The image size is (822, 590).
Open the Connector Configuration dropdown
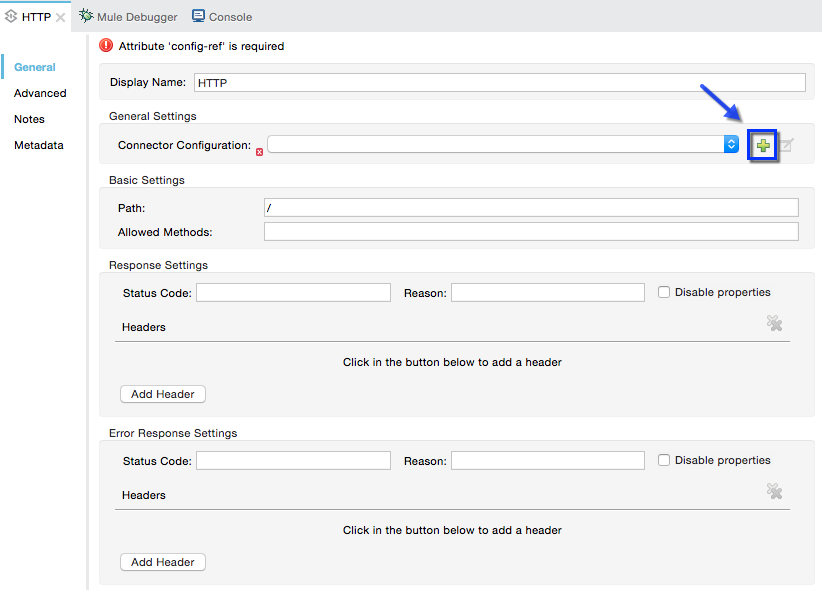730,143
